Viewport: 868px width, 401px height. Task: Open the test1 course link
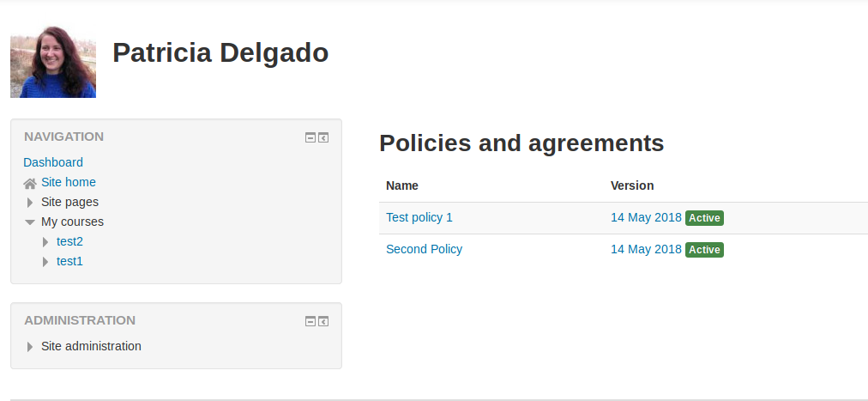click(x=69, y=261)
